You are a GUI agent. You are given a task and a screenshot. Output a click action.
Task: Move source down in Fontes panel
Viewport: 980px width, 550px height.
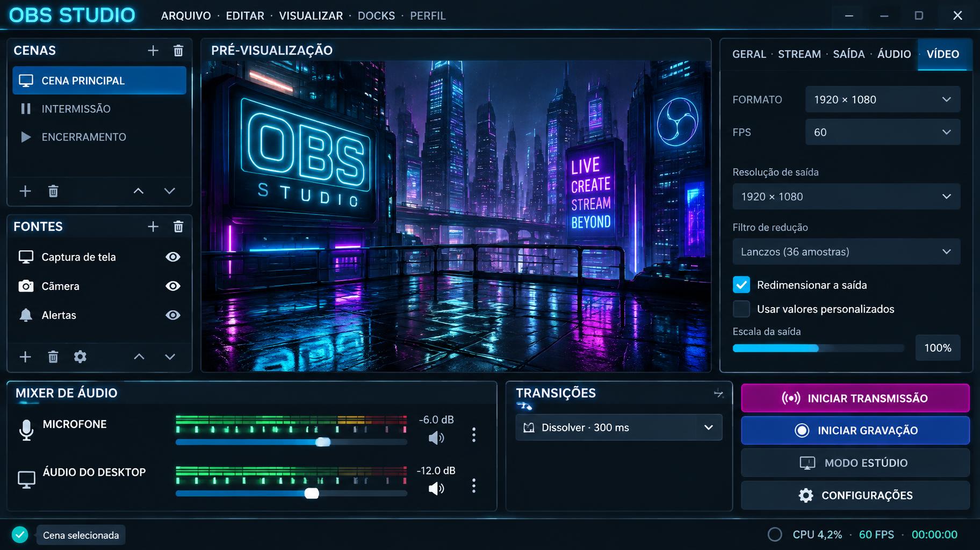pyautogui.click(x=170, y=357)
